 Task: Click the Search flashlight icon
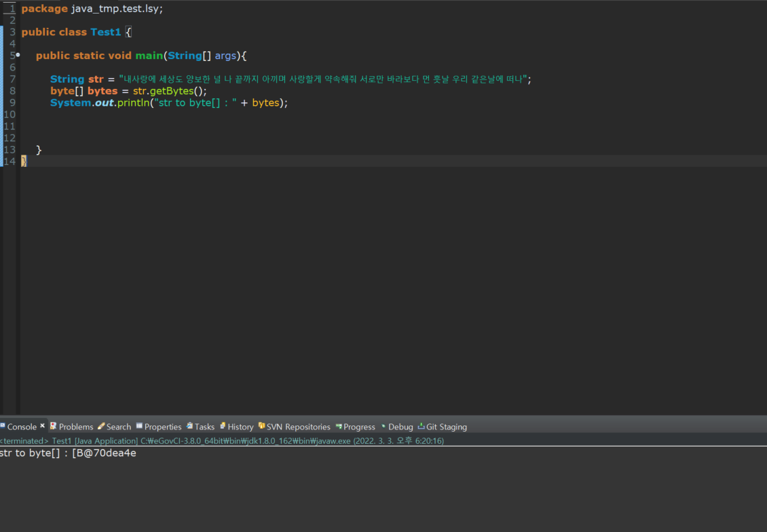coord(101,426)
